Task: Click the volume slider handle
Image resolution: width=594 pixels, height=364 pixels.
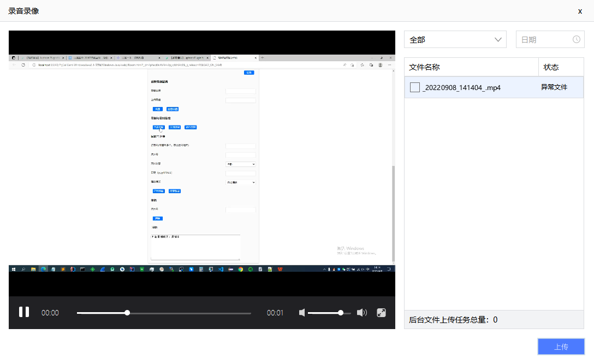Action: (x=341, y=313)
